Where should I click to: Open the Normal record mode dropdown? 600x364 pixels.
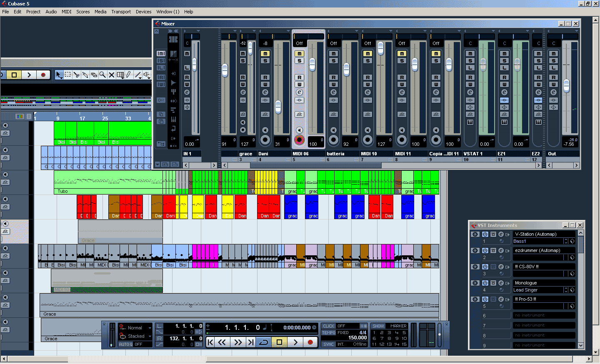pyautogui.click(x=136, y=328)
